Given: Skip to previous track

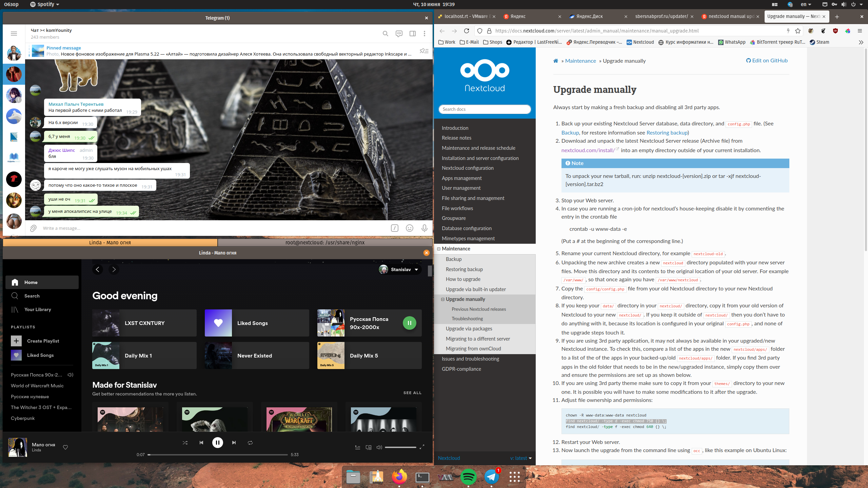Looking at the screenshot, I should click(x=201, y=443).
